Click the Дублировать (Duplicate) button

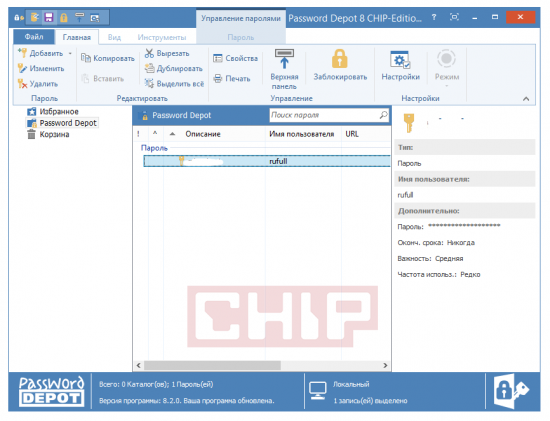coord(174,68)
